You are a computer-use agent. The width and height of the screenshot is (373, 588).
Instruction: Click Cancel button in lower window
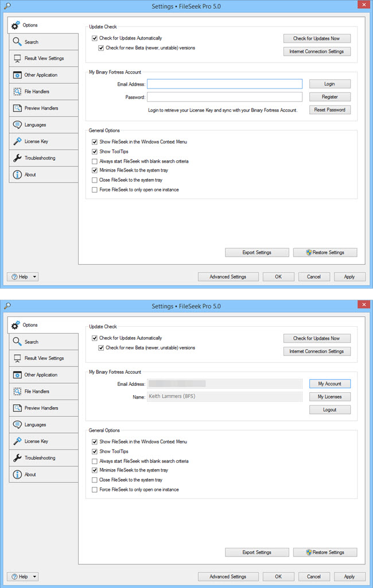click(314, 577)
